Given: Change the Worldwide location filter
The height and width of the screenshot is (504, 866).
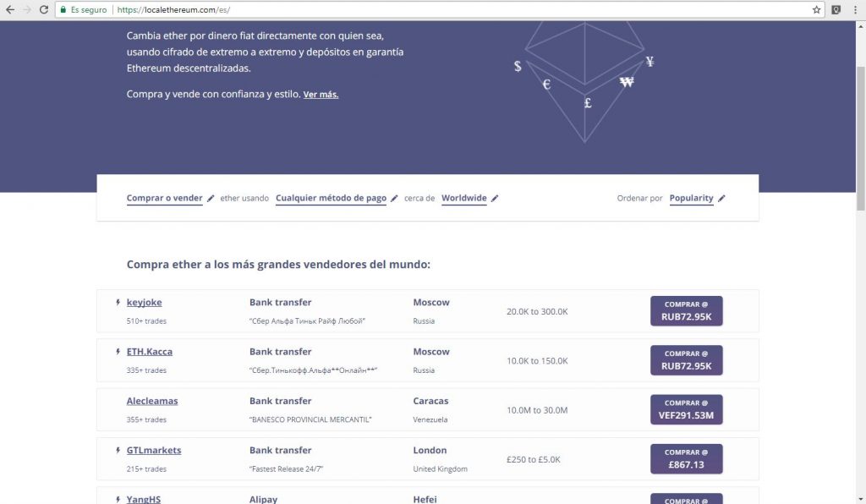Looking at the screenshot, I should [464, 198].
